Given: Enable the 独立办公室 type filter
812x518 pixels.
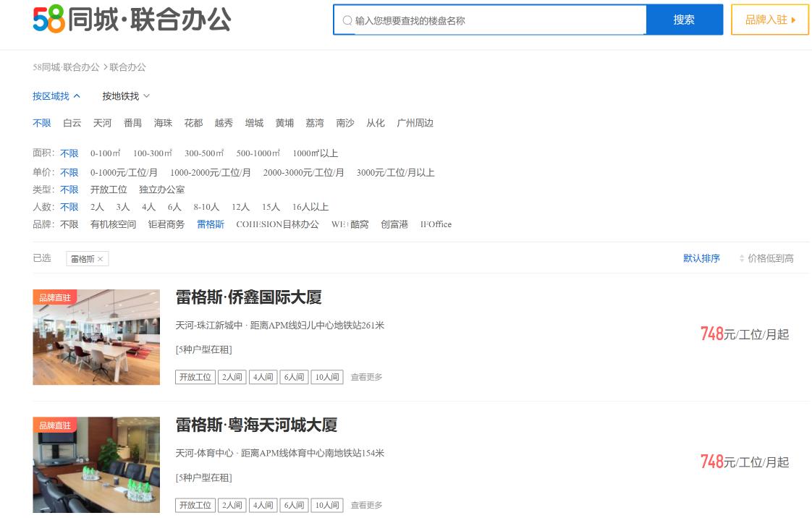Looking at the screenshot, I should coord(161,190).
